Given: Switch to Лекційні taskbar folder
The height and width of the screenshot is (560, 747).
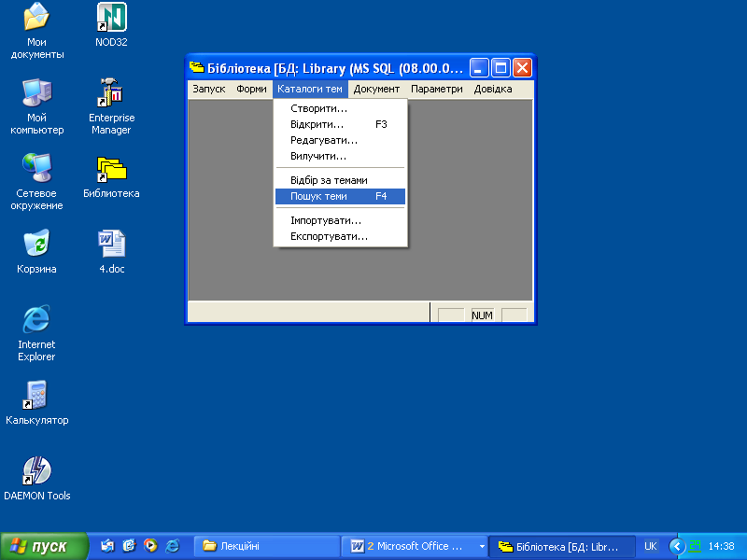Looking at the screenshot, I should tap(267, 546).
